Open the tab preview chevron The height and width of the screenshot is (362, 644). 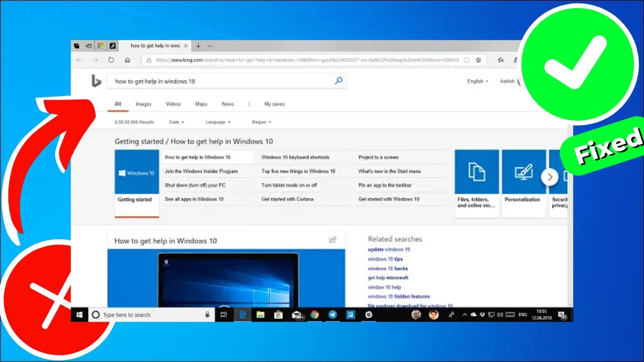point(210,46)
